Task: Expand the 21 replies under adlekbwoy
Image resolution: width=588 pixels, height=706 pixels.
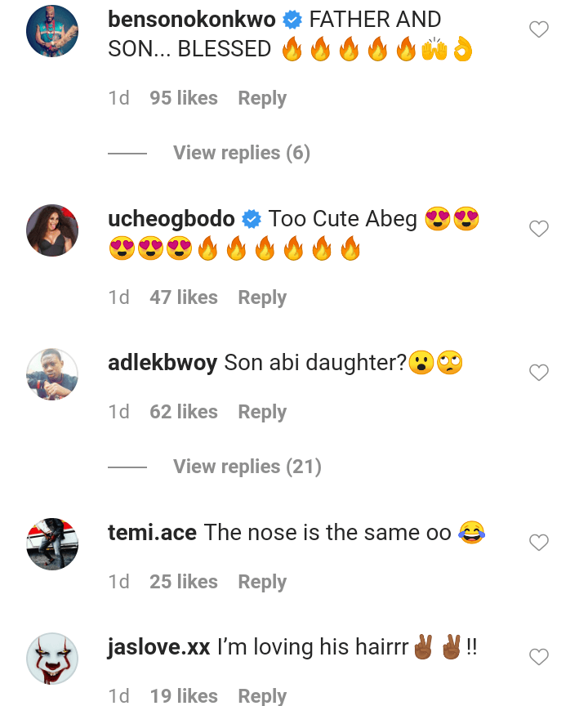Action: [247, 467]
